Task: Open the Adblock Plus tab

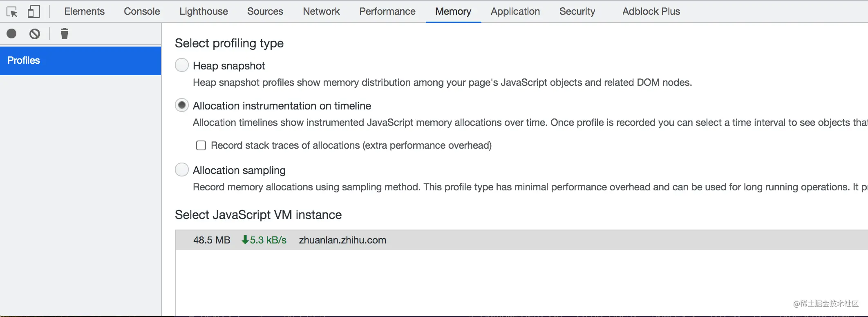Action: [x=651, y=11]
